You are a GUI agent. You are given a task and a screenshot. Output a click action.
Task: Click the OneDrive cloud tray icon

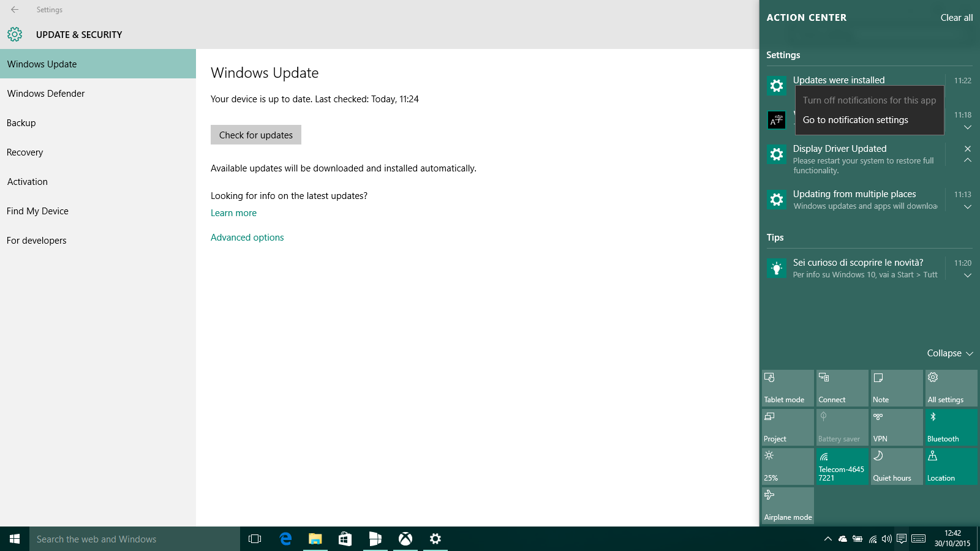843,539
